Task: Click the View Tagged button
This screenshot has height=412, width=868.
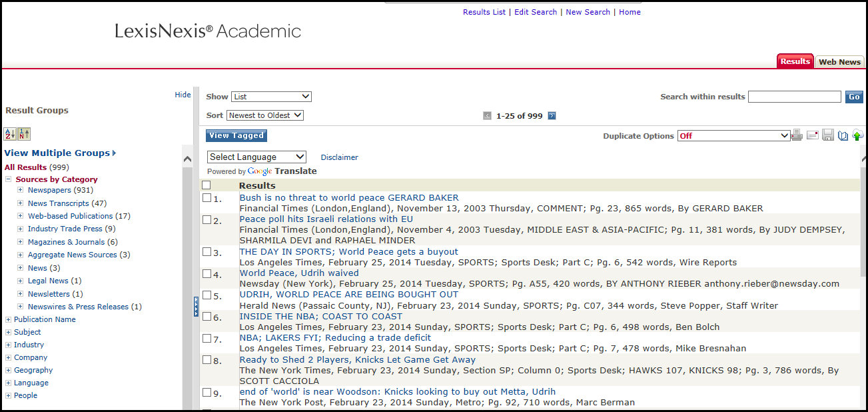Action: 236,135
